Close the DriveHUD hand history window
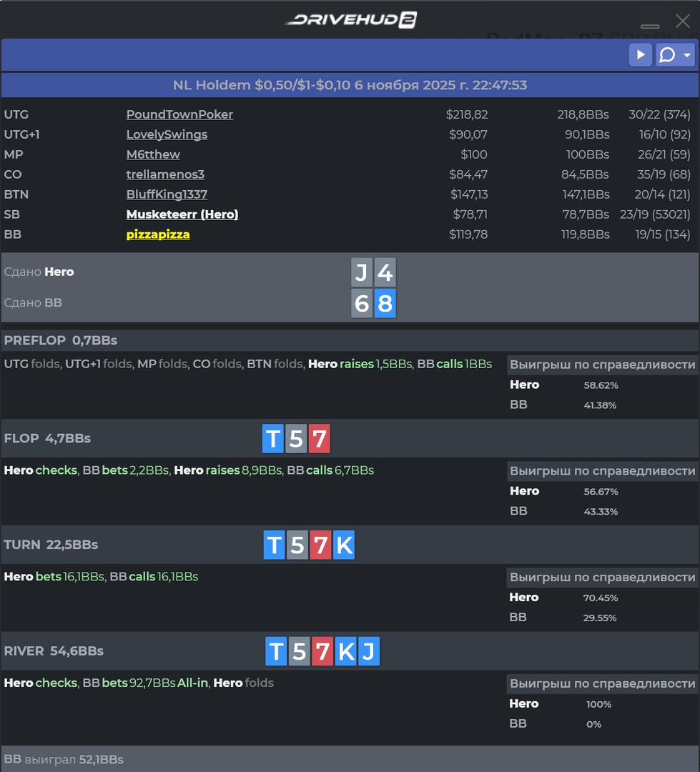Screen dimensions: 700x772 (x=682, y=21)
